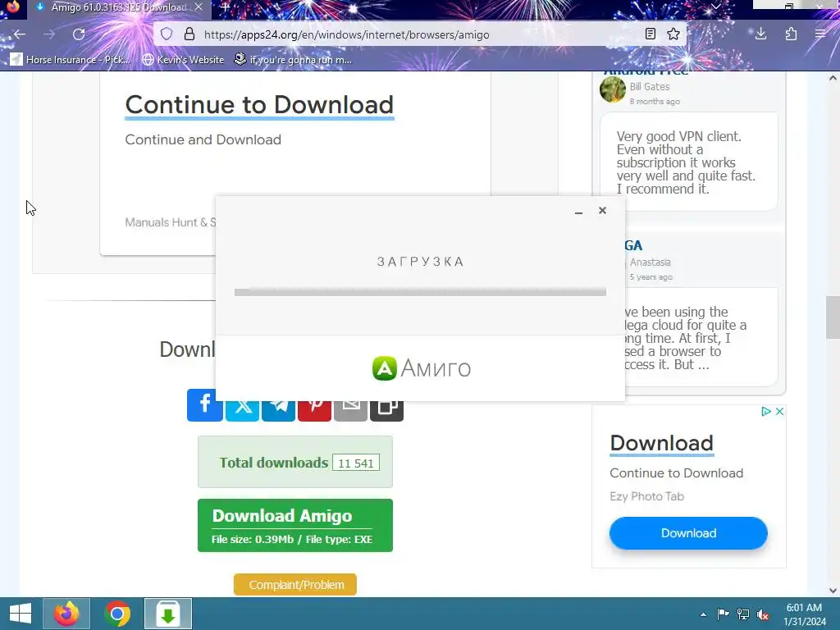Open Action Center flag tray icon
This screenshot has height=630, width=840.
pos(724,614)
